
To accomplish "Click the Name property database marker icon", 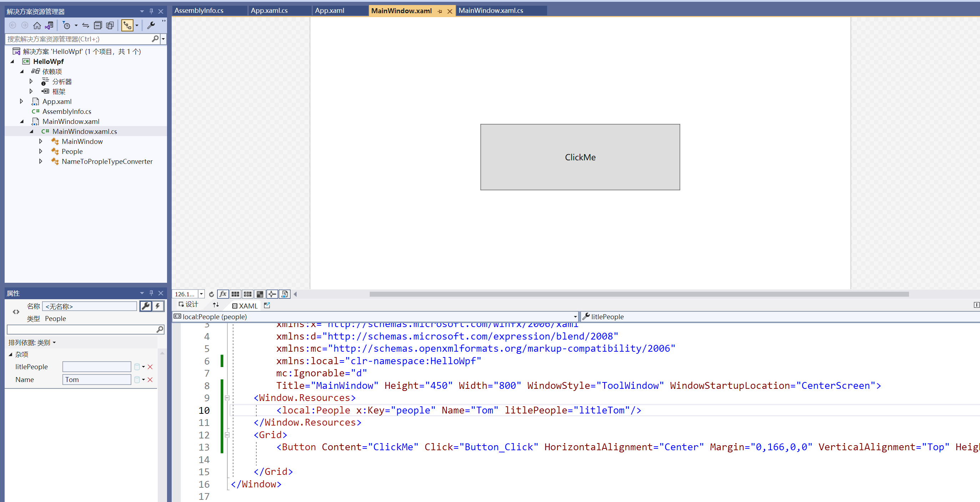I will pyautogui.click(x=137, y=380).
